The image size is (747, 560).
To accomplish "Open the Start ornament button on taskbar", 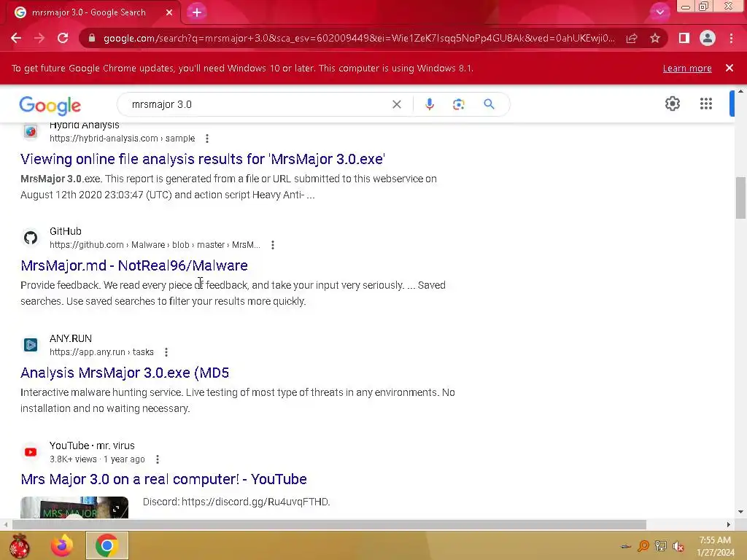I will point(19,545).
